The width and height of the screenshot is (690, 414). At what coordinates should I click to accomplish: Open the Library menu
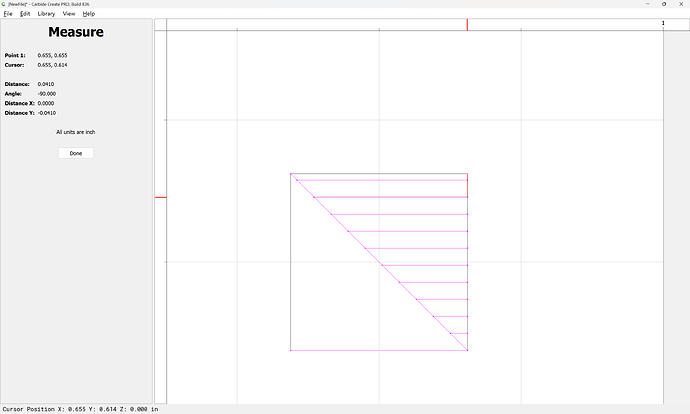(46, 14)
